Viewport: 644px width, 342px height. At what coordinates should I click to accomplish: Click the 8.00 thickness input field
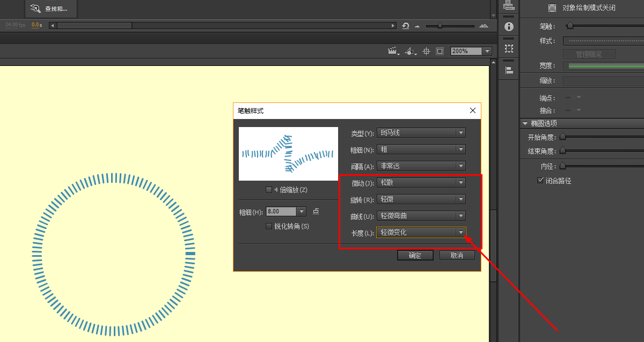click(x=281, y=211)
